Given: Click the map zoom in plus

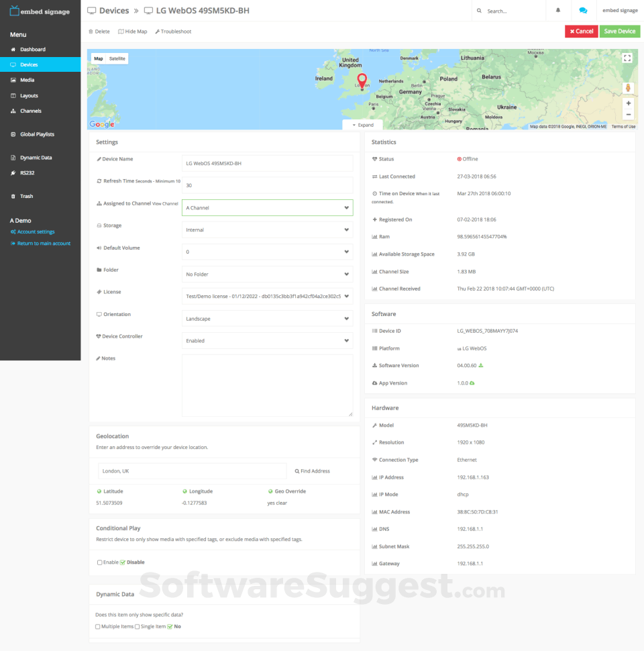Looking at the screenshot, I should (628, 103).
